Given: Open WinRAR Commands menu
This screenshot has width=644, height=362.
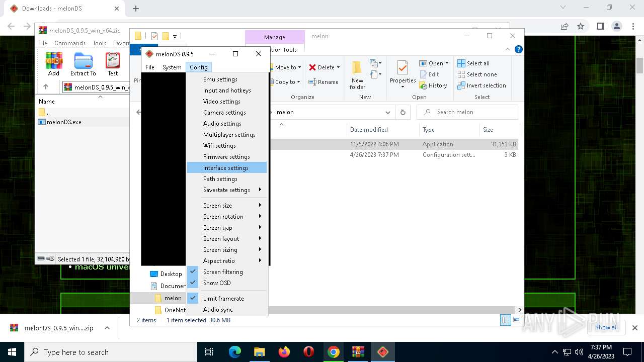Looking at the screenshot, I should (x=70, y=43).
